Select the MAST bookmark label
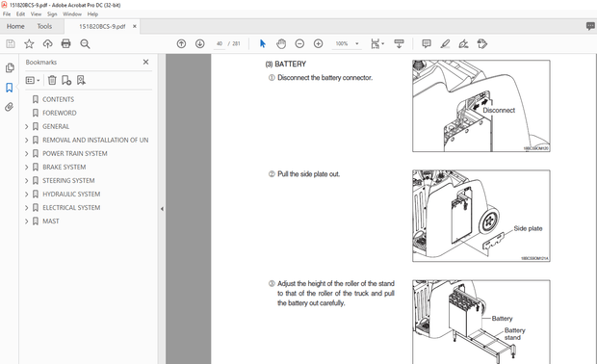This screenshot has width=597, height=364. 51,221
